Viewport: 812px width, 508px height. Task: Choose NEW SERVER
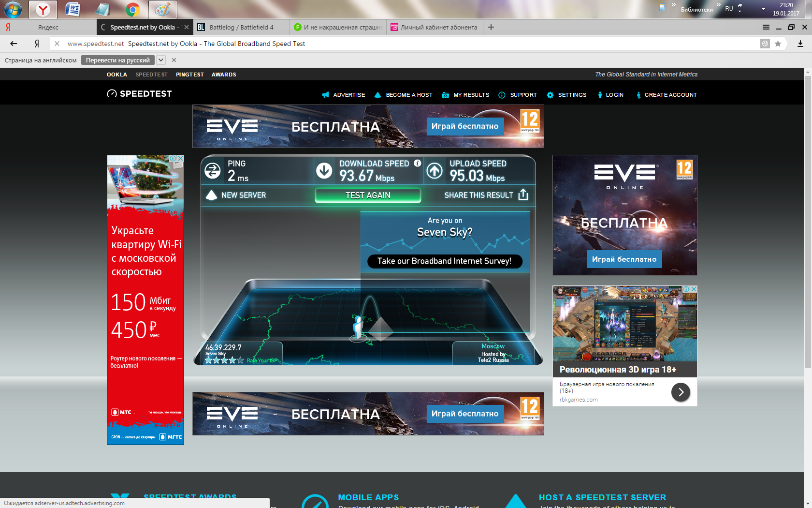(x=236, y=195)
